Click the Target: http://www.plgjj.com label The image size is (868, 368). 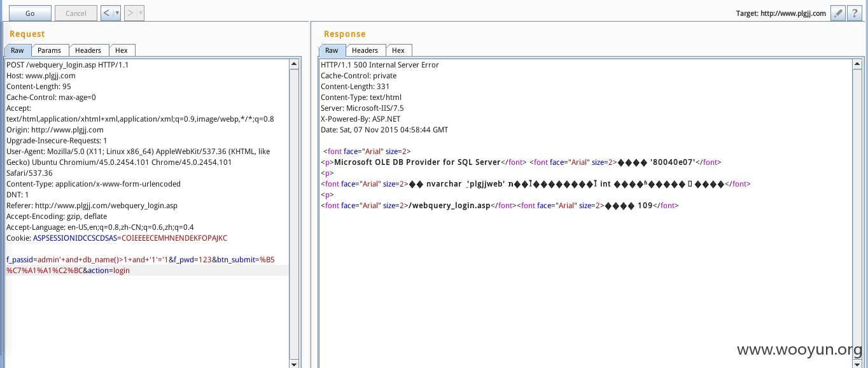point(781,13)
